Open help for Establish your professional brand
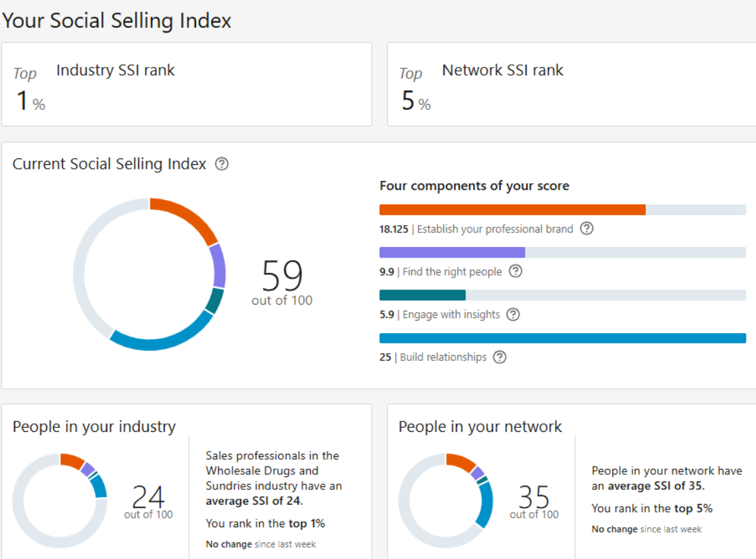Image resolution: width=756 pixels, height=559 pixels. tap(586, 229)
